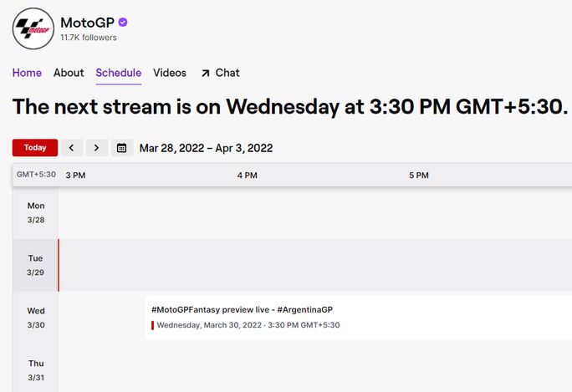572x392 pixels.
Task: Open the Chat pop-out link
Action: pyautogui.click(x=227, y=73)
